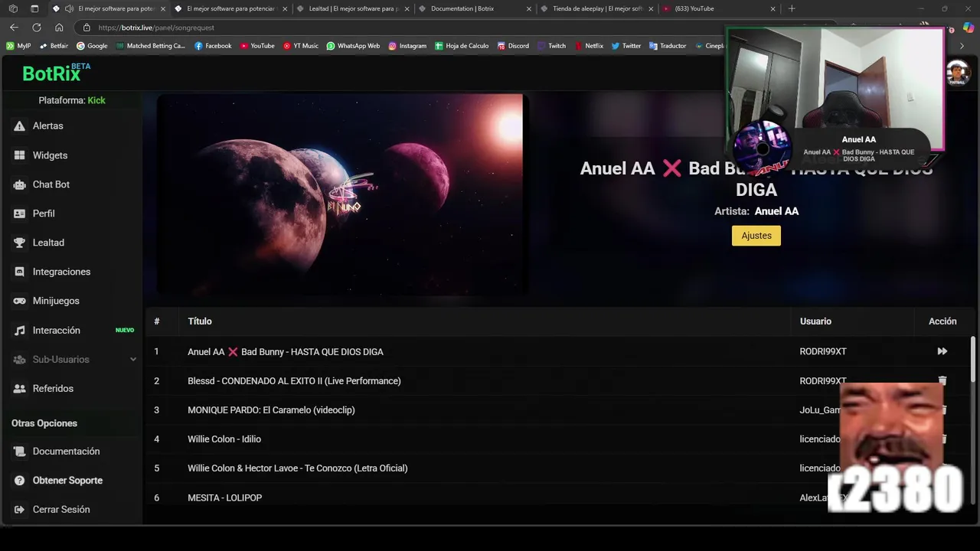Screen dimensions: 980x551
Task: Click the song video thumbnail
Action: click(340, 194)
